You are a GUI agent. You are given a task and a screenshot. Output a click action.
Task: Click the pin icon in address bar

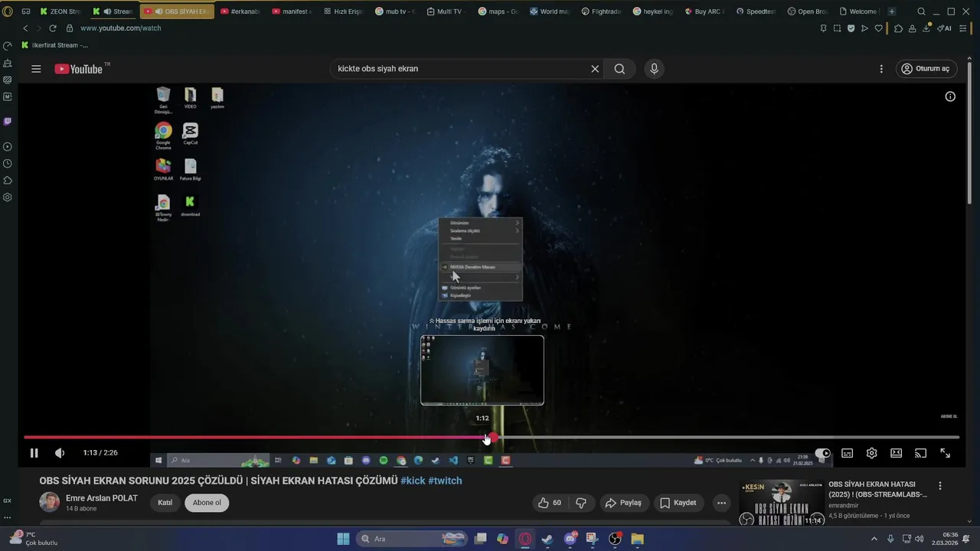[823, 28]
